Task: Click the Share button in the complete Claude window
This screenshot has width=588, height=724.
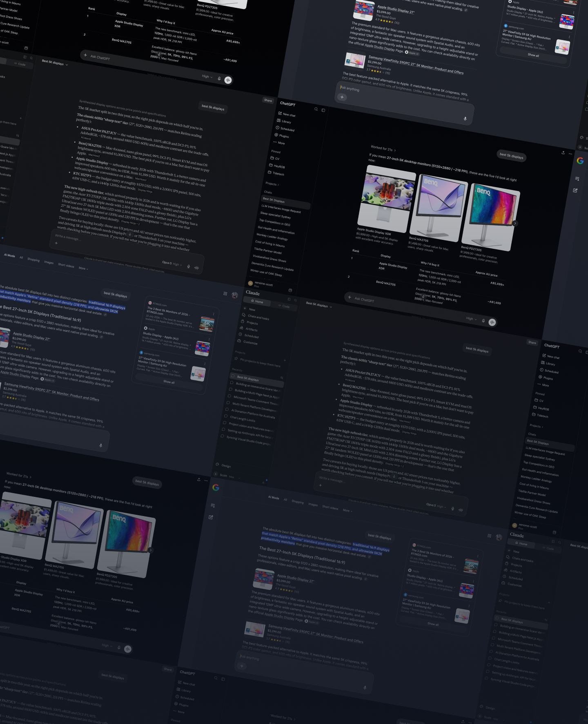Action: click(x=532, y=342)
